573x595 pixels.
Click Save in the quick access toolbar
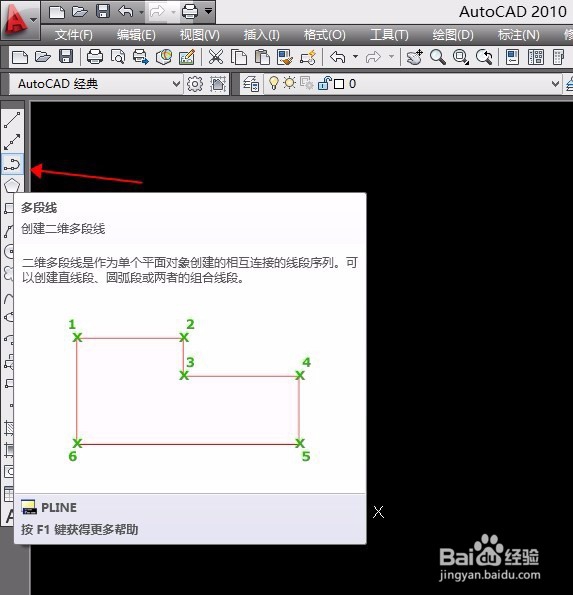(x=103, y=12)
